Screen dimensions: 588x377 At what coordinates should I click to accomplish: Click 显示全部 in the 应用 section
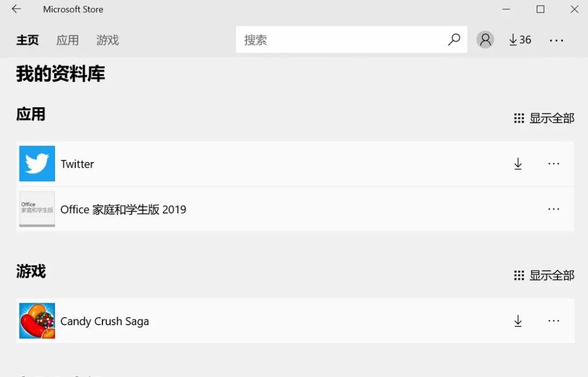click(551, 118)
